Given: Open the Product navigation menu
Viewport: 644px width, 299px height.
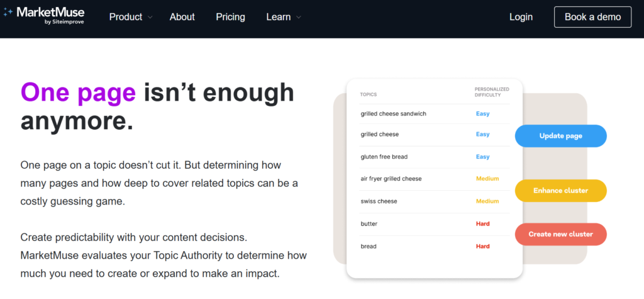Looking at the screenshot, I should (126, 17).
